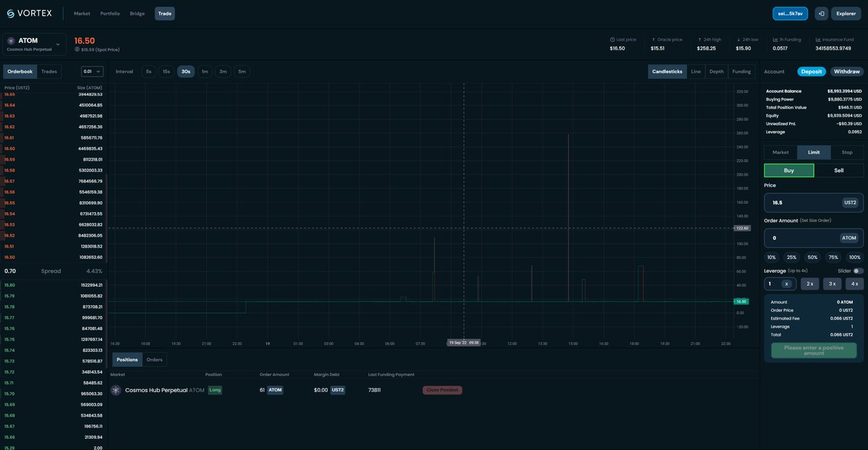Click the 16.50 price tag on chart axis
Screen dimensions: 868x450
[x=741, y=301]
